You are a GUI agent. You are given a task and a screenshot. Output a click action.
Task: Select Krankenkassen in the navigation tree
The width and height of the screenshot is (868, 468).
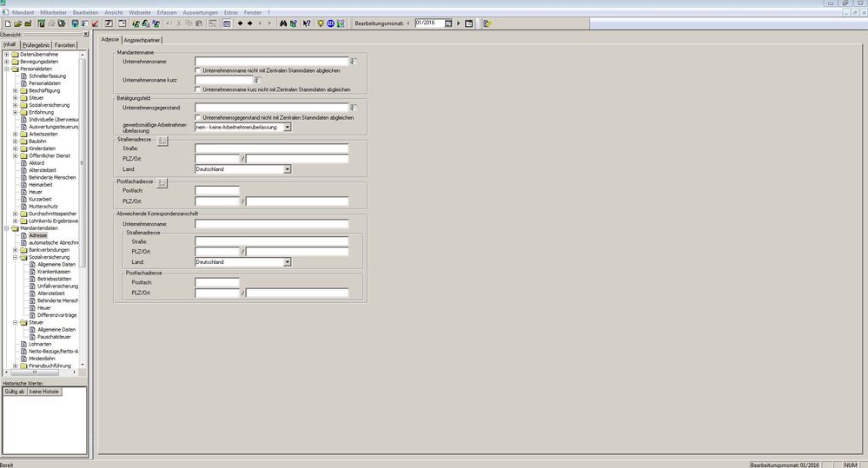[x=53, y=271]
